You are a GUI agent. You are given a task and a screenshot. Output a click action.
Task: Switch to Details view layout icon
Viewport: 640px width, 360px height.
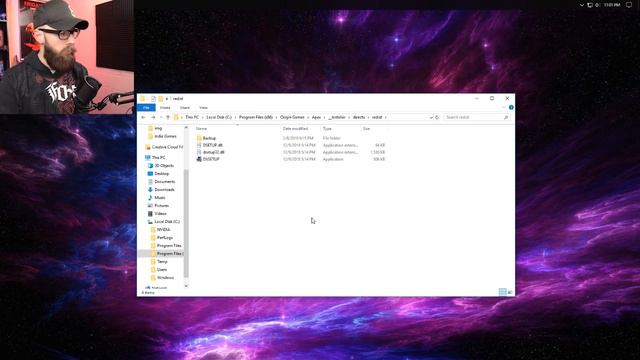[502, 292]
